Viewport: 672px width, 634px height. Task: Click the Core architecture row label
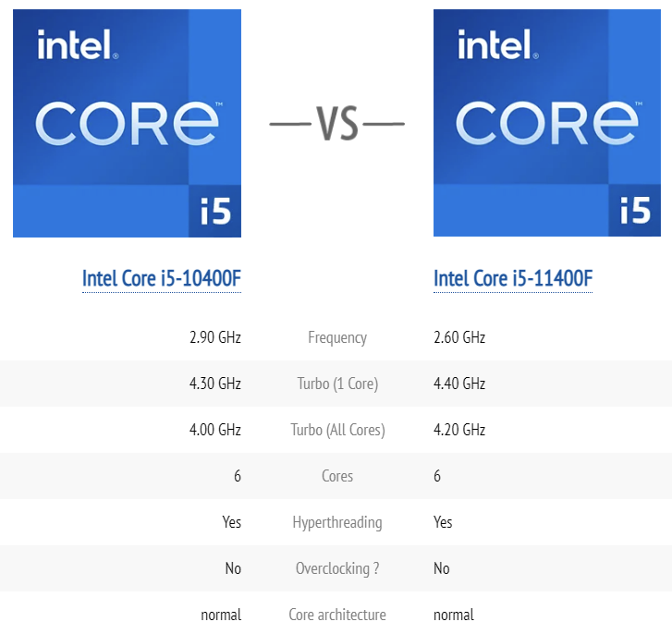[x=337, y=615]
